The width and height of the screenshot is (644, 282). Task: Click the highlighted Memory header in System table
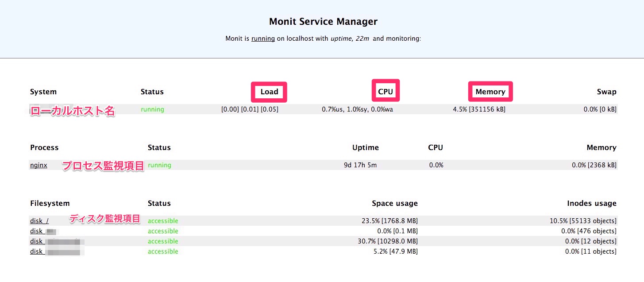pos(490,92)
